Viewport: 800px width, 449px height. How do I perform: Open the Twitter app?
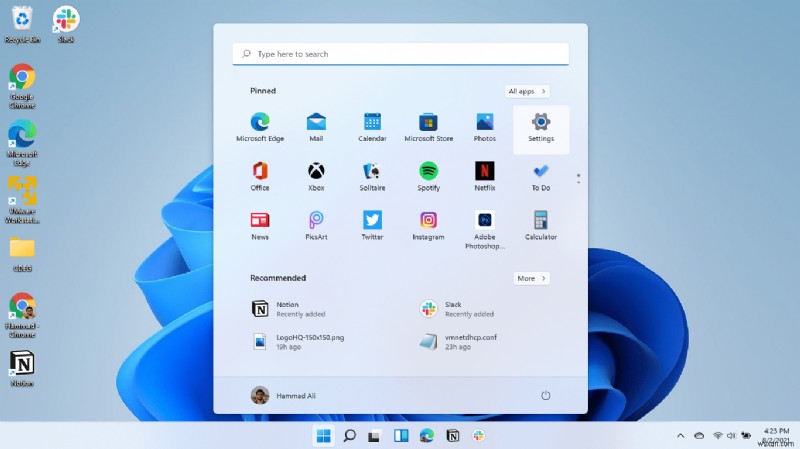(x=372, y=226)
